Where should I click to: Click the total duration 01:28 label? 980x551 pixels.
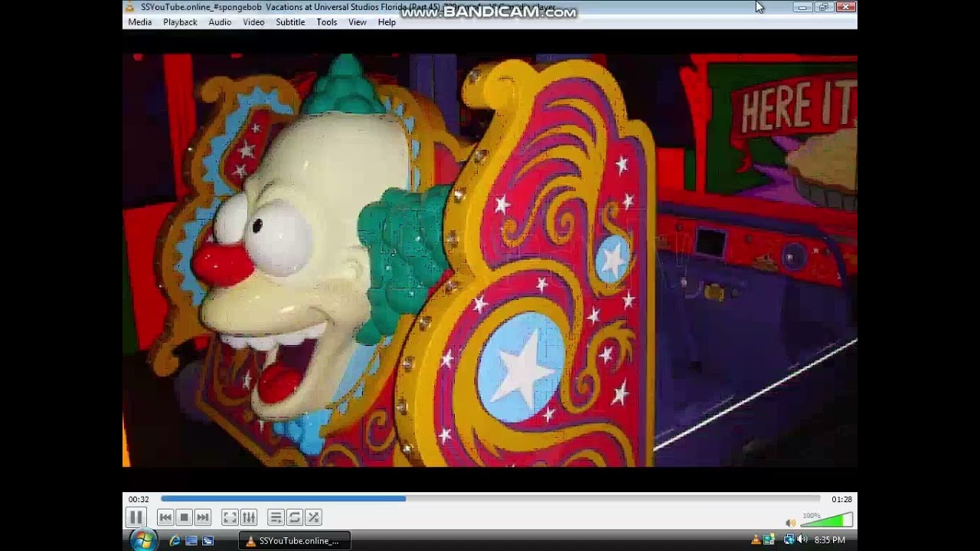tap(841, 499)
